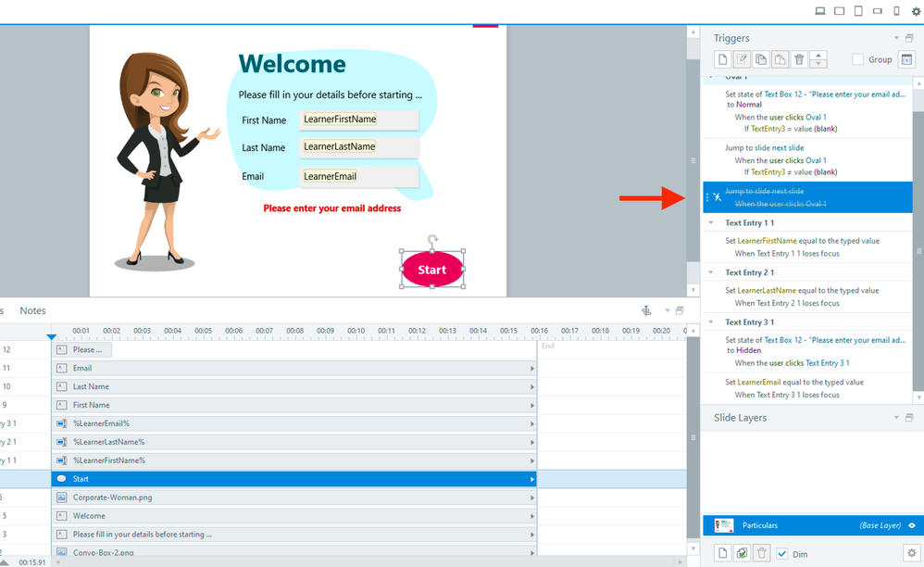Move selected trigger down
Screen dimensions: 924x567
[x=818, y=64]
